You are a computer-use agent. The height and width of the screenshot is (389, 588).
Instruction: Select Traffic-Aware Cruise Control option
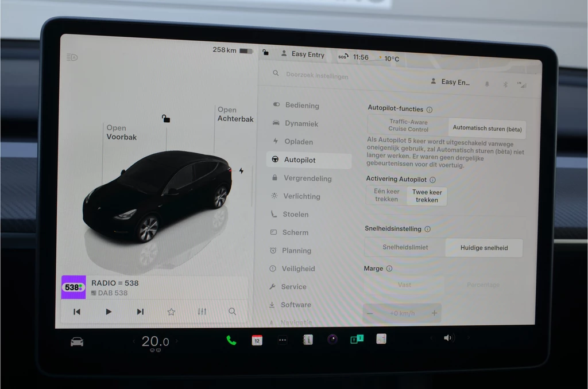coord(408,126)
